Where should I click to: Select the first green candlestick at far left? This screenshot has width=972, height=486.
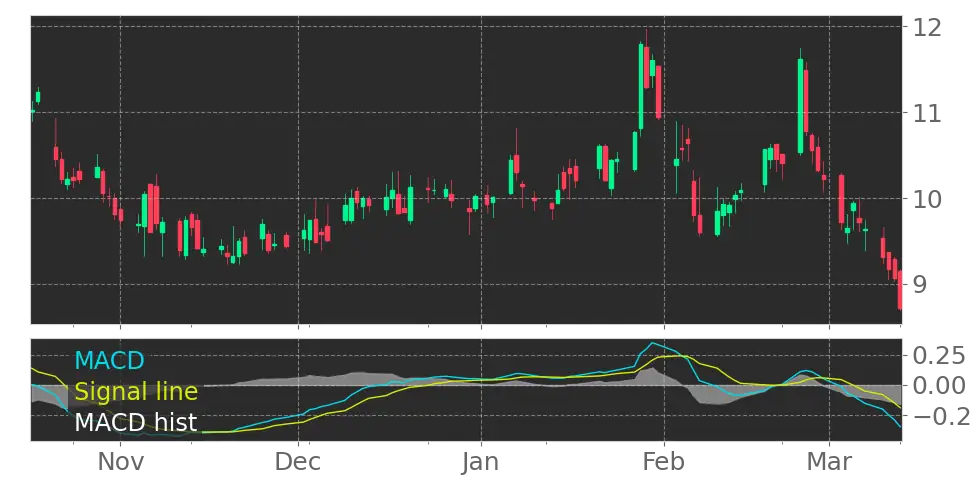point(38,97)
